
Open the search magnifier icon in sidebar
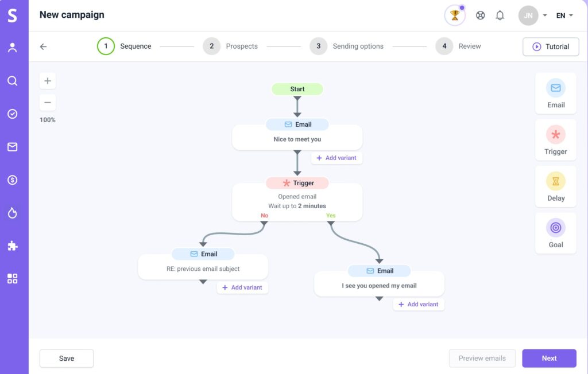tap(13, 80)
